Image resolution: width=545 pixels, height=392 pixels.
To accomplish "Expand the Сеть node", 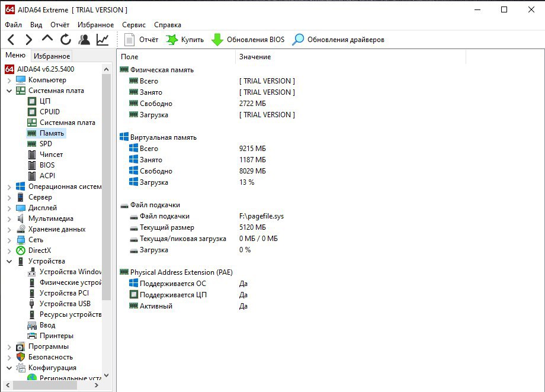I will click(x=9, y=240).
